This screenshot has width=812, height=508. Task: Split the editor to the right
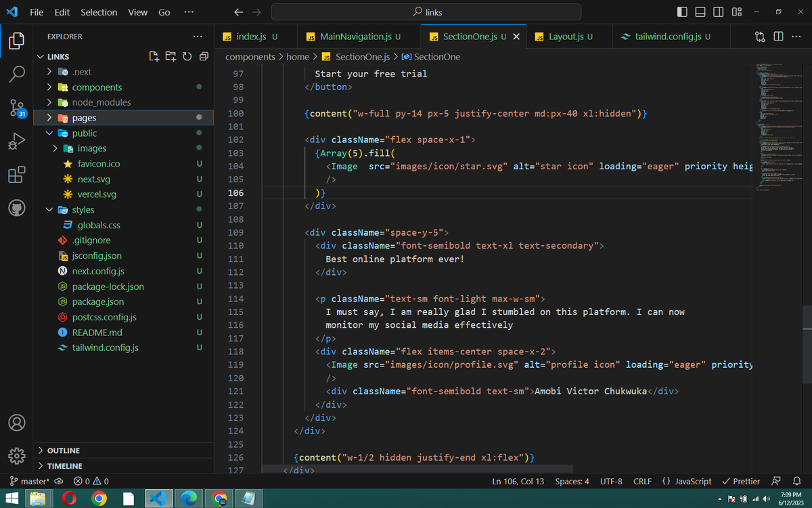[778, 37]
